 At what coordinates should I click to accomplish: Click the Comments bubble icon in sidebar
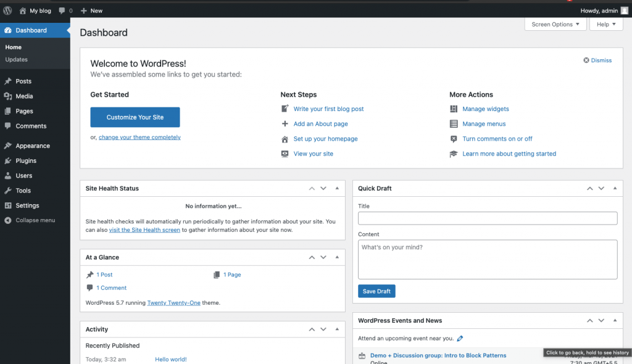(7, 126)
